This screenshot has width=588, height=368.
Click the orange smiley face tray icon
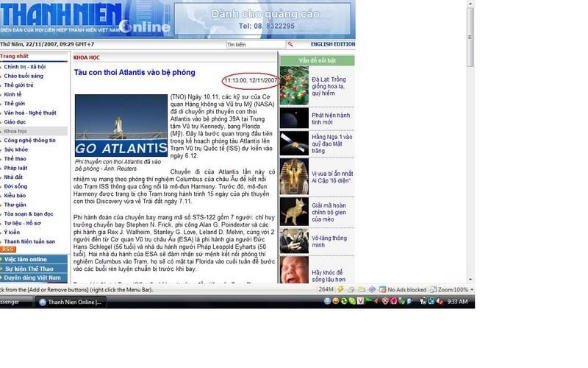[x=336, y=301]
